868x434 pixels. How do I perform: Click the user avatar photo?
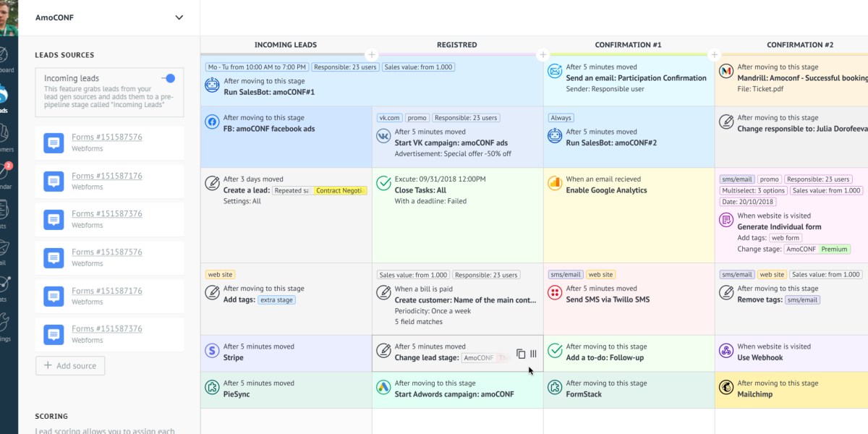(x=9, y=18)
